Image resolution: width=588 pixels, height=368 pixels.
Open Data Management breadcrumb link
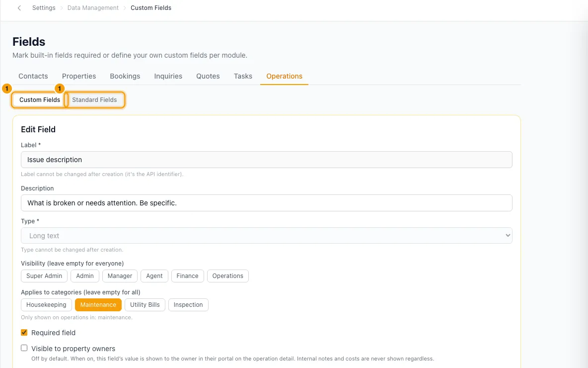click(93, 8)
